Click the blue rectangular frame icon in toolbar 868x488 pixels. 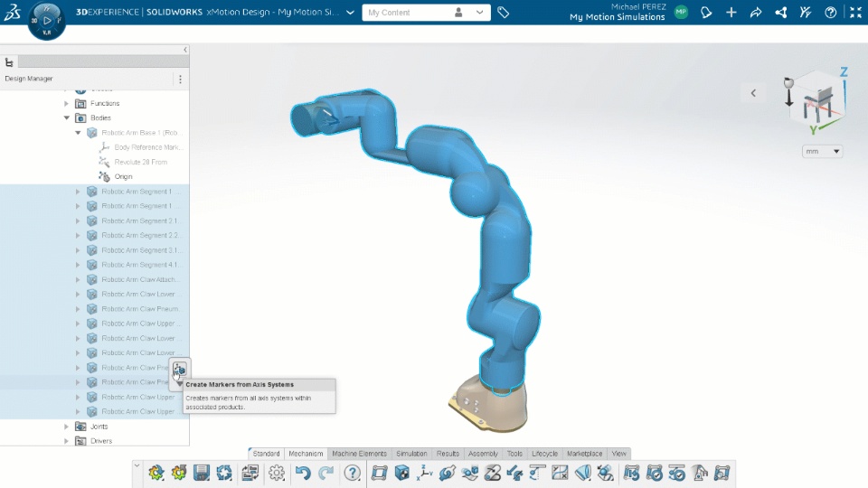(379, 473)
